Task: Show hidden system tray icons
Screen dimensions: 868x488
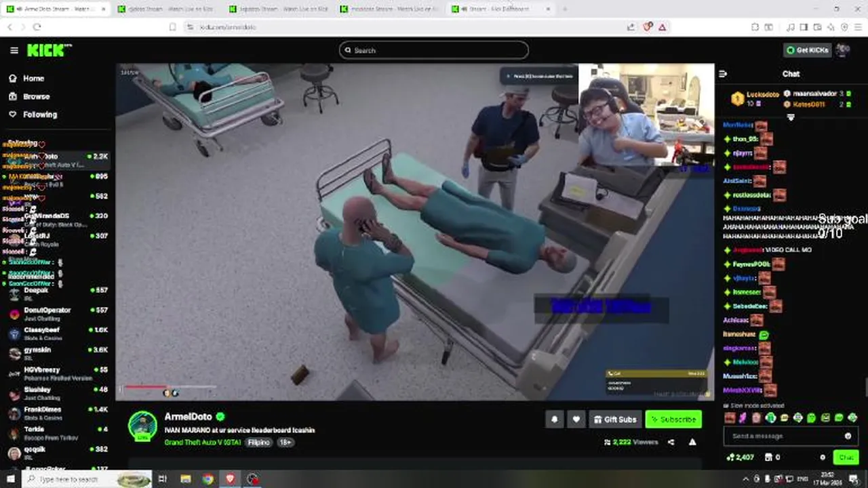Action: 746,479
